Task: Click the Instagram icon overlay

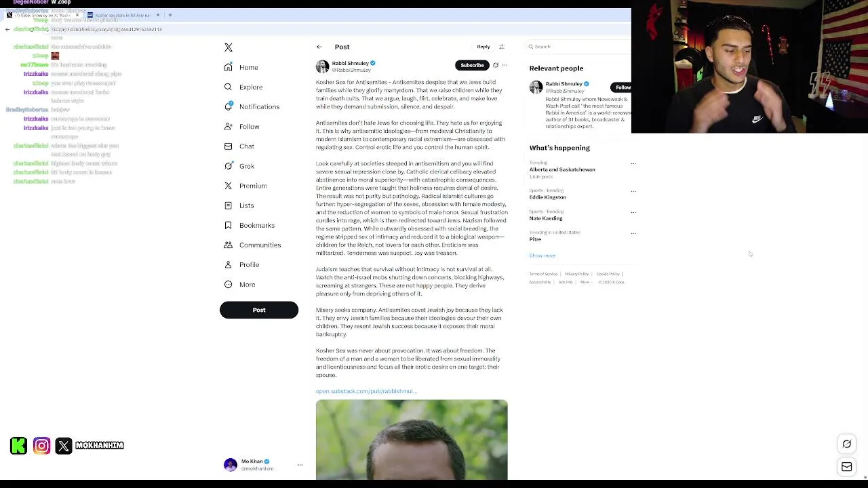Action: [41, 445]
